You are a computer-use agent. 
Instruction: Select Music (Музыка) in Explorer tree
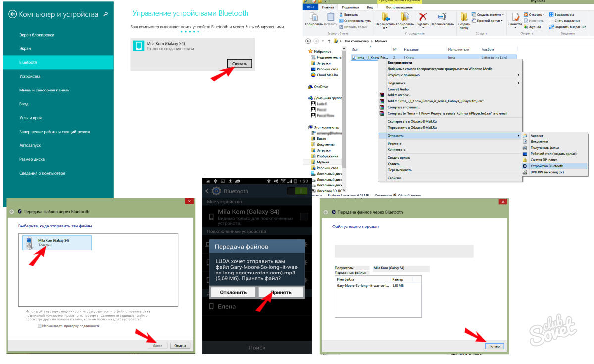click(323, 162)
